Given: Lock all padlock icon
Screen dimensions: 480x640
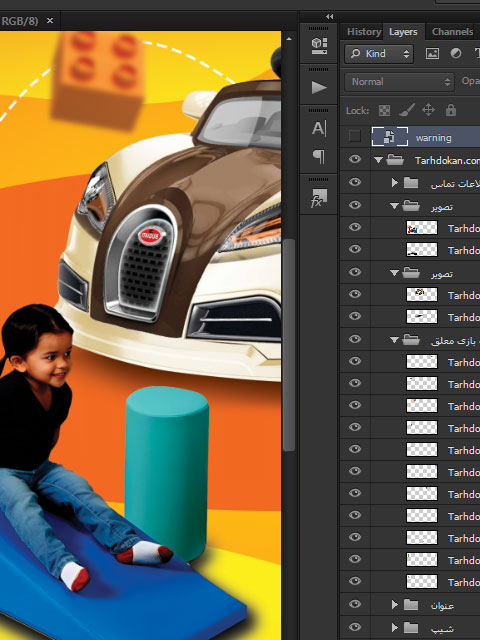Looking at the screenshot, I should click(451, 110).
